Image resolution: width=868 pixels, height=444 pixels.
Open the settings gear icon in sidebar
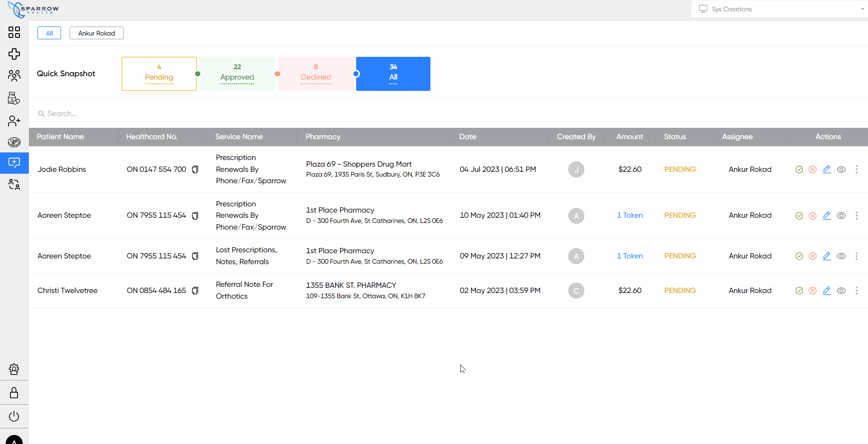pos(14,369)
